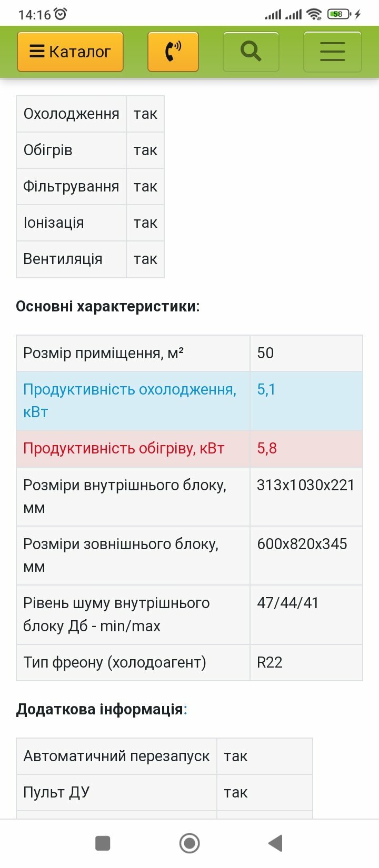This screenshot has height=868, width=379.
Task: Tap Android back triangle button
Action: click(275, 843)
